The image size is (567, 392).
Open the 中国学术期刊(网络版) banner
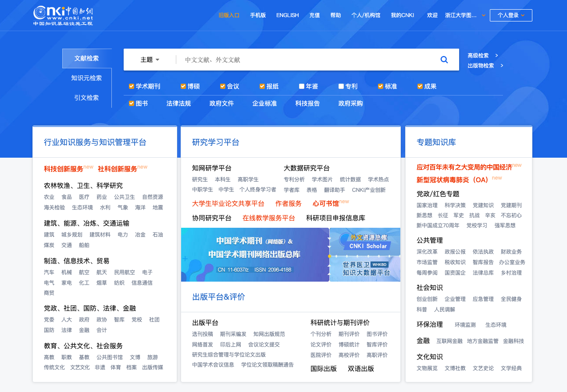pos(255,254)
